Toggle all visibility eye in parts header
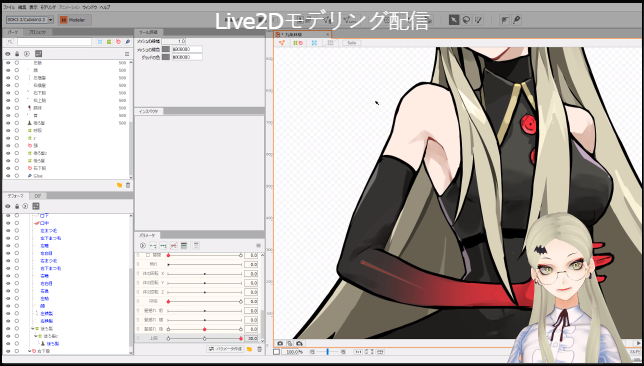Screen dimensions: 644x366 coord(8,54)
